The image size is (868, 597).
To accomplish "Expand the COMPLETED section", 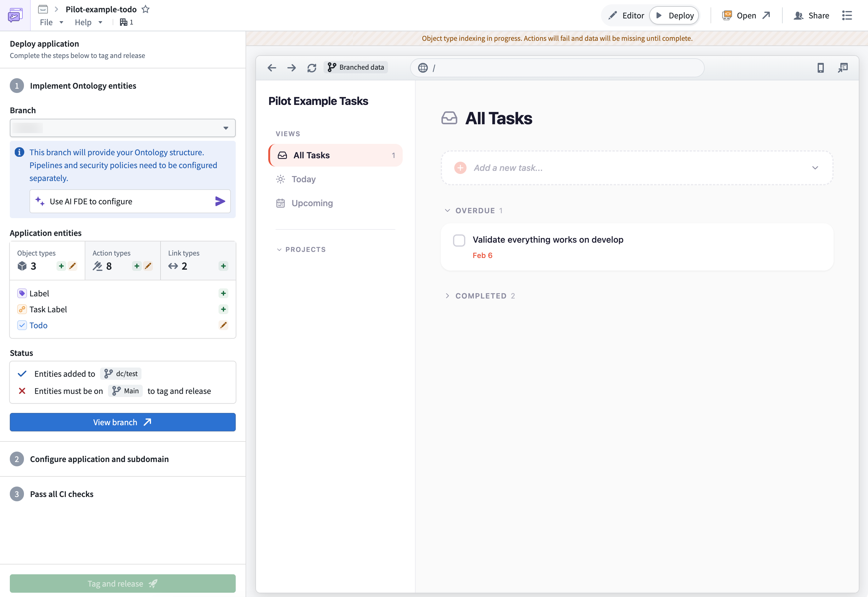I will (448, 295).
